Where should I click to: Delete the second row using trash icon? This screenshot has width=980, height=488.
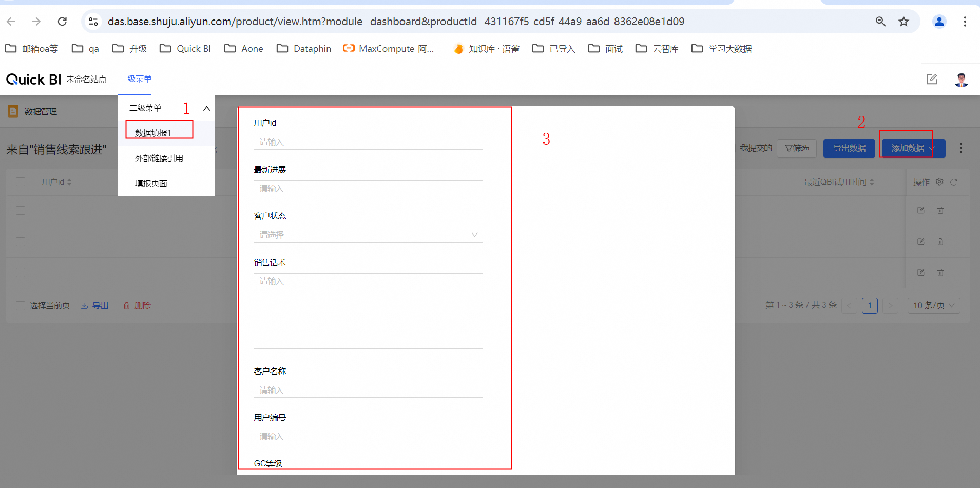pyautogui.click(x=940, y=242)
